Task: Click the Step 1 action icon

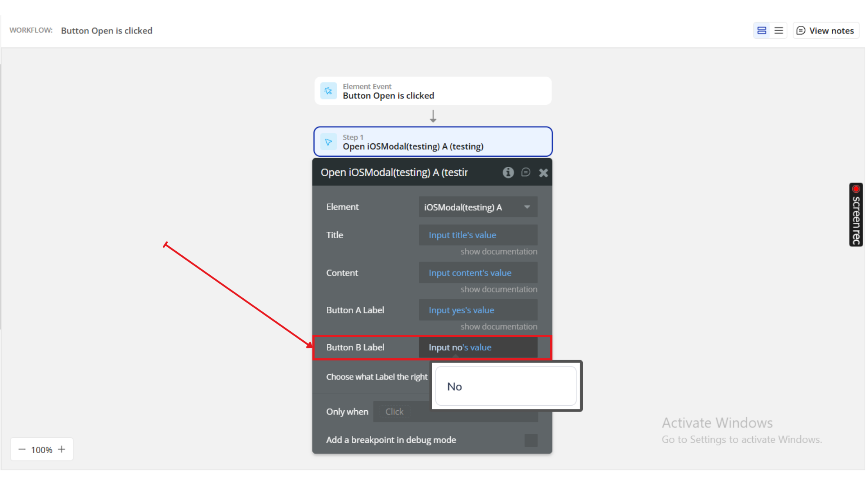Action: 329,142
